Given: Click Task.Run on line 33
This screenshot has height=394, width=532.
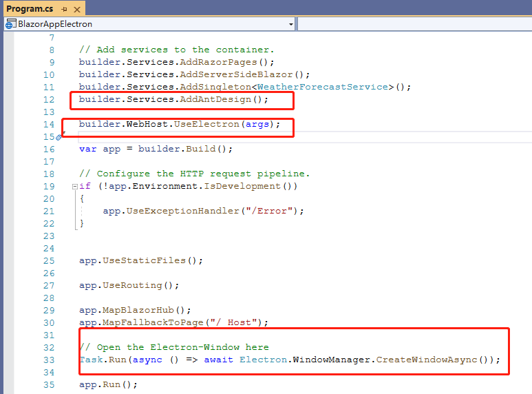Looking at the screenshot, I should [103, 360].
